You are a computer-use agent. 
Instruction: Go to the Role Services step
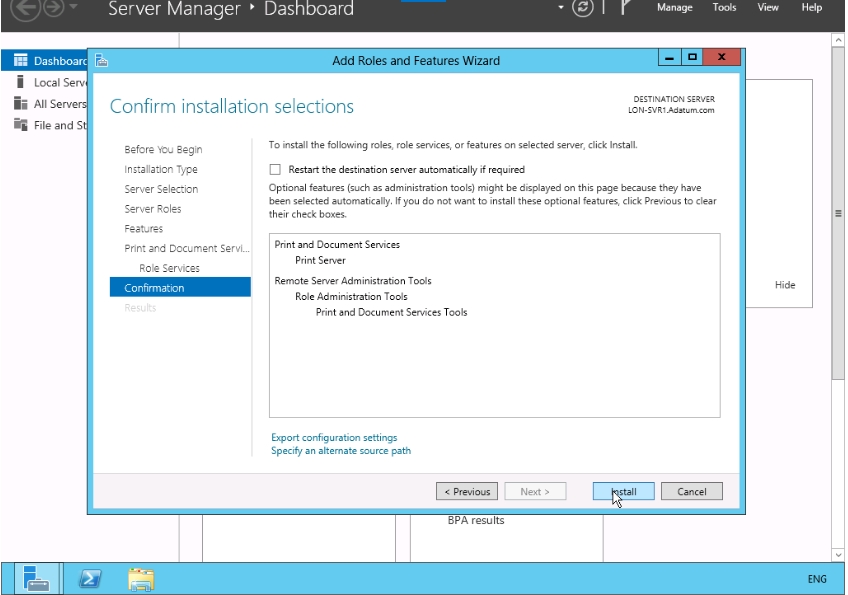(169, 268)
